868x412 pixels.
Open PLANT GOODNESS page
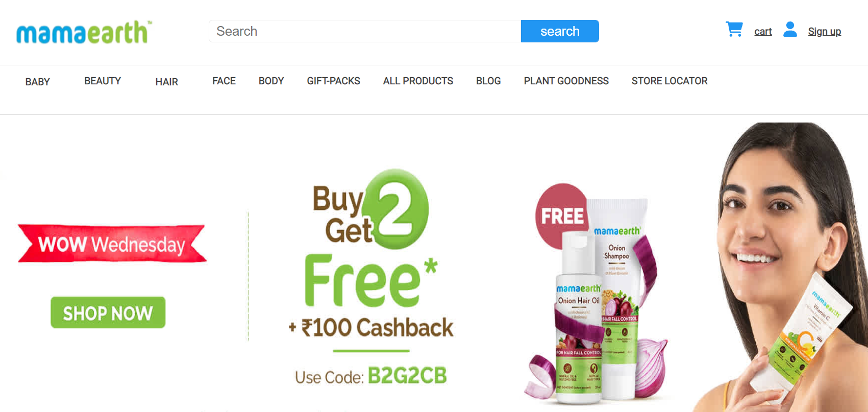[x=566, y=81]
